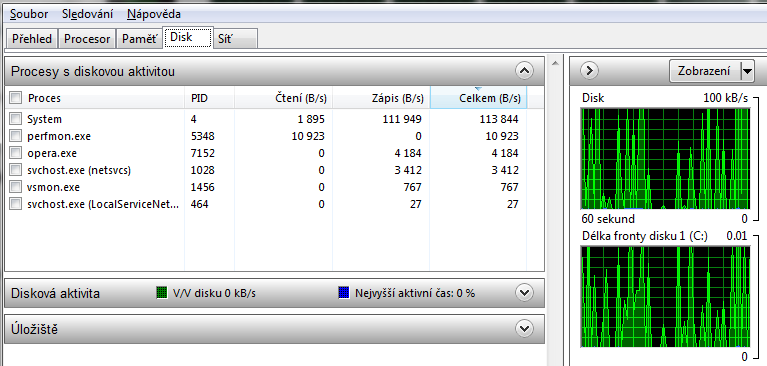Check the svchost.exe (netsvcs) checkbox
The height and width of the screenshot is (366, 767).
(x=16, y=170)
